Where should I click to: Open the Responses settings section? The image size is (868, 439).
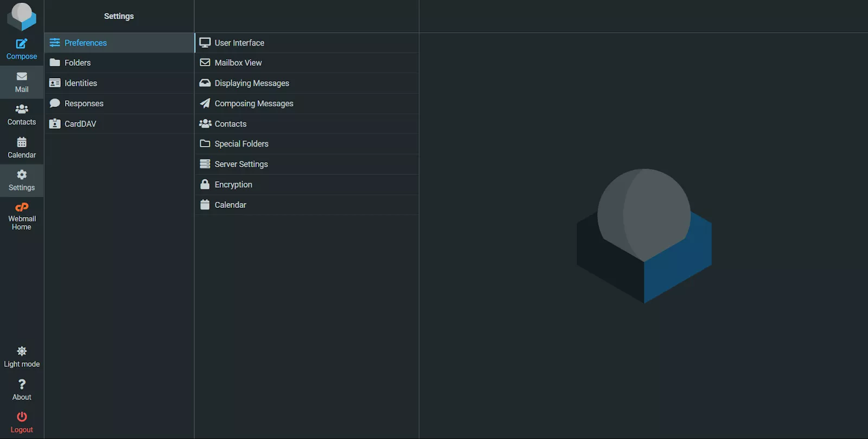tap(84, 104)
